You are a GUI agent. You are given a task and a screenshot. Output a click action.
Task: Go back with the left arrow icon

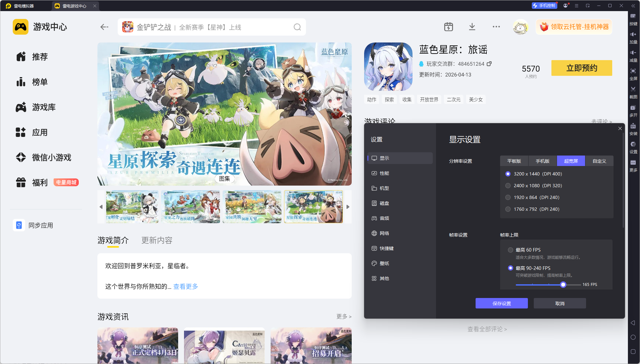pyautogui.click(x=104, y=27)
